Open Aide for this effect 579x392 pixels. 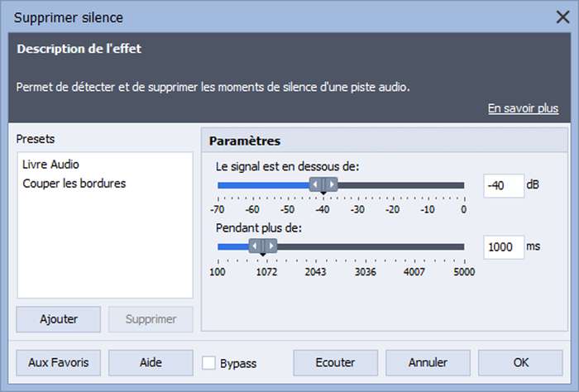[x=151, y=363]
